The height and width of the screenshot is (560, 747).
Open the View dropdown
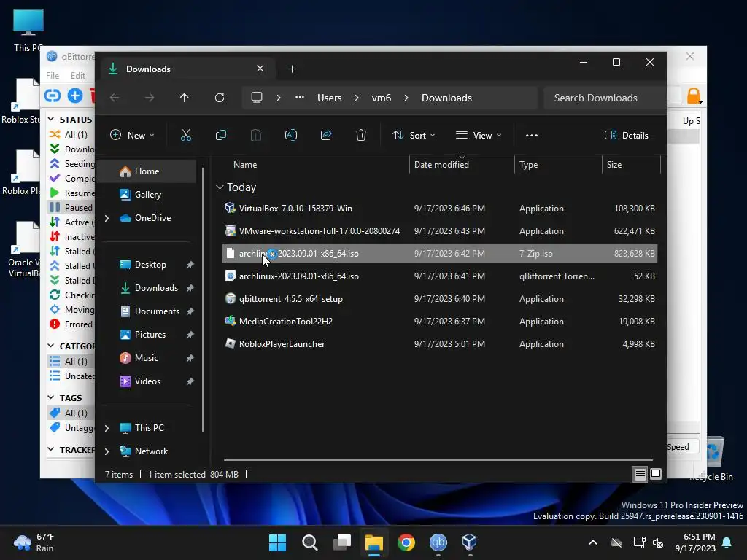(x=479, y=135)
